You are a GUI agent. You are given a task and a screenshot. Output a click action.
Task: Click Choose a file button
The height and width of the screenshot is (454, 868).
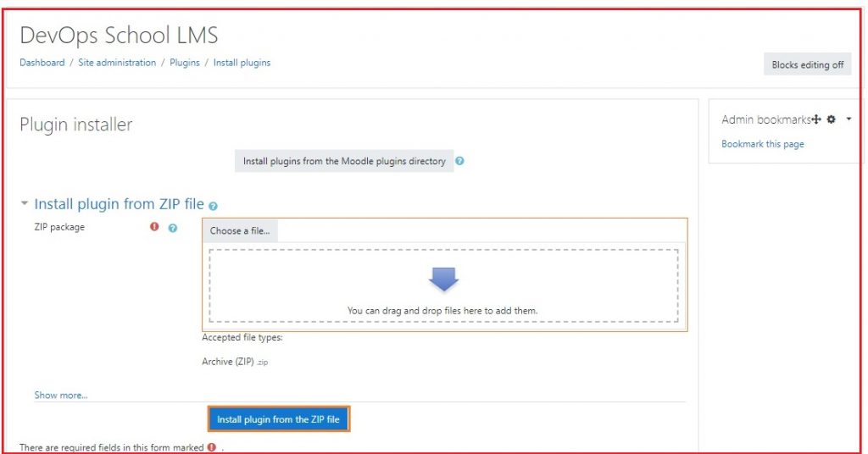(240, 230)
